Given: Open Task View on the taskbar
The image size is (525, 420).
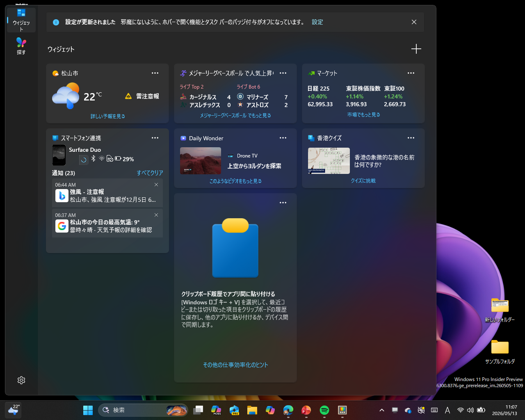Looking at the screenshot, I should pyautogui.click(x=198, y=410).
